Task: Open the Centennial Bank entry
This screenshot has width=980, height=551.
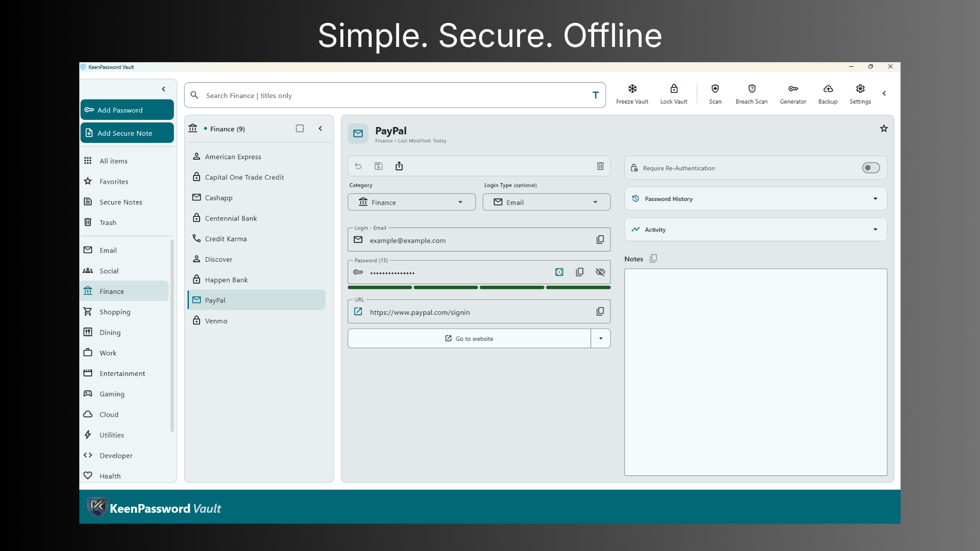Action: point(257,218)
